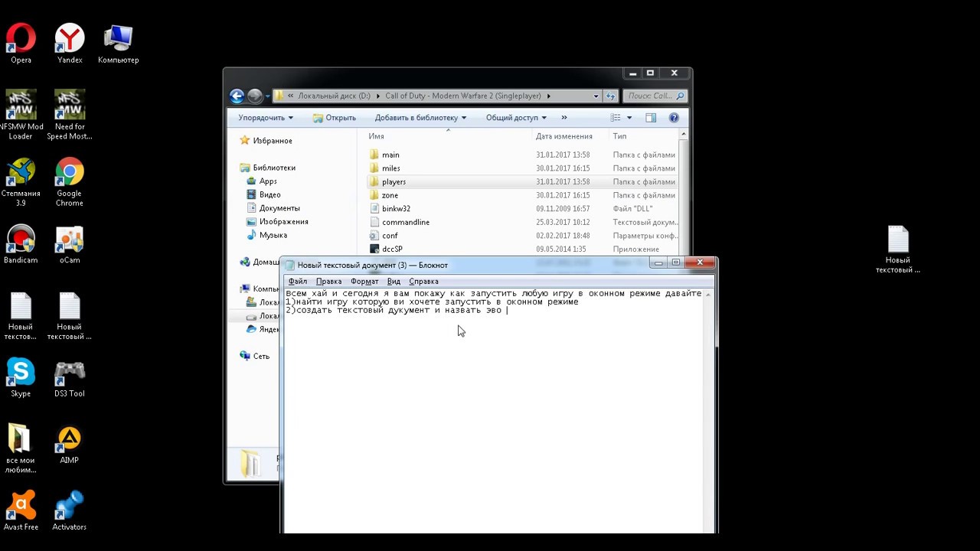This screenshot has height=551, width=980.
Task: Open the Skype desktop shortcut
Action: click(21, 377)
